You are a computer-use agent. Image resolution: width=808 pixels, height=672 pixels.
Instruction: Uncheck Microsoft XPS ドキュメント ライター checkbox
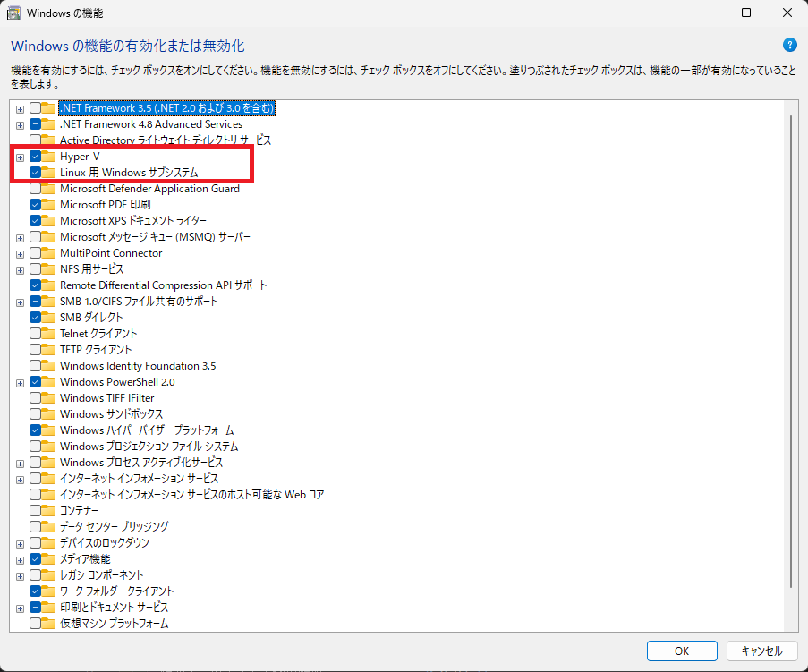pyautogui.click(x=35, y=220)
